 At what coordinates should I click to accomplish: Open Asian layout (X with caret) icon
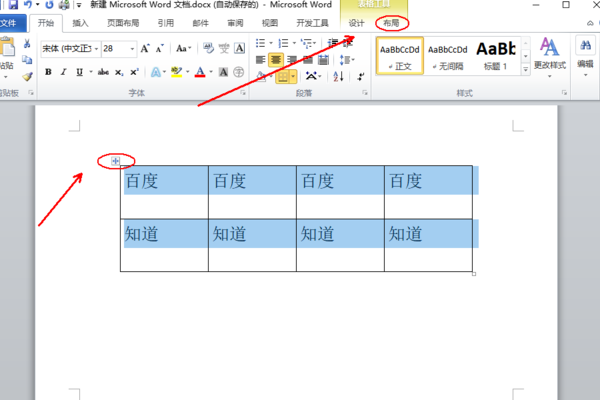[311, 77]
